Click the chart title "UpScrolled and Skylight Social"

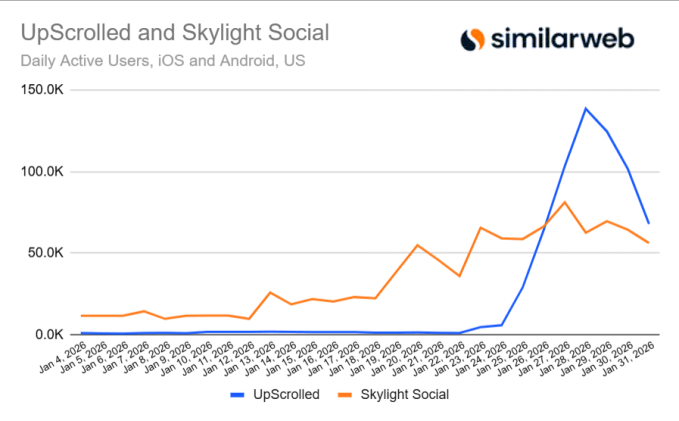(175, 33)
